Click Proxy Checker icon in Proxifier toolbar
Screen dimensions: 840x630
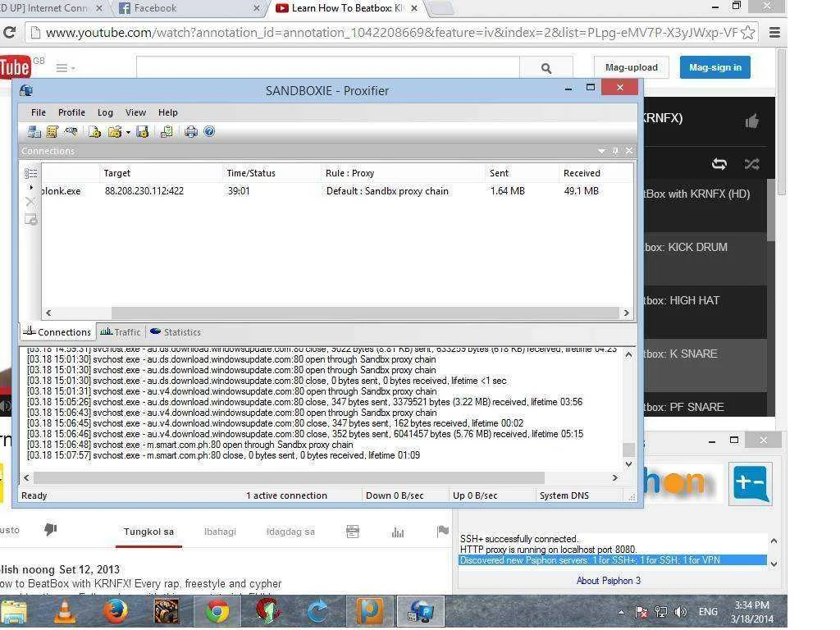coord(167,132)
